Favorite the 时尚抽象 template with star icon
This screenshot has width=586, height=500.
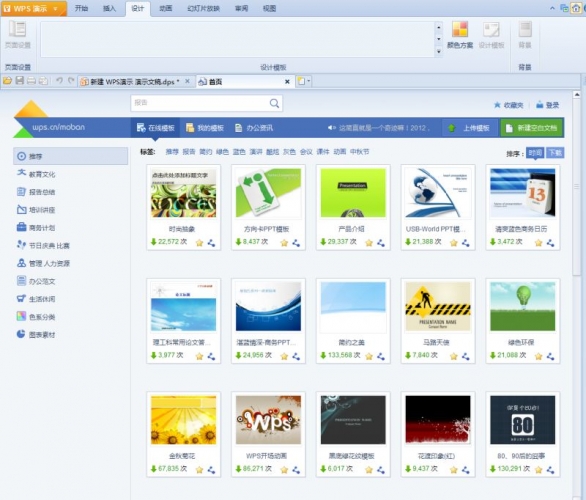(x=200, y=243)
